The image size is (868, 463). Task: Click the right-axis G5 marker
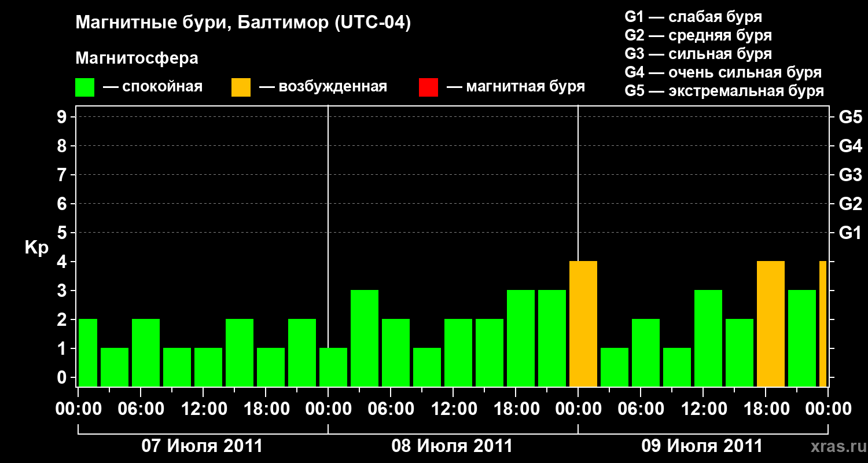coord(850,117)
